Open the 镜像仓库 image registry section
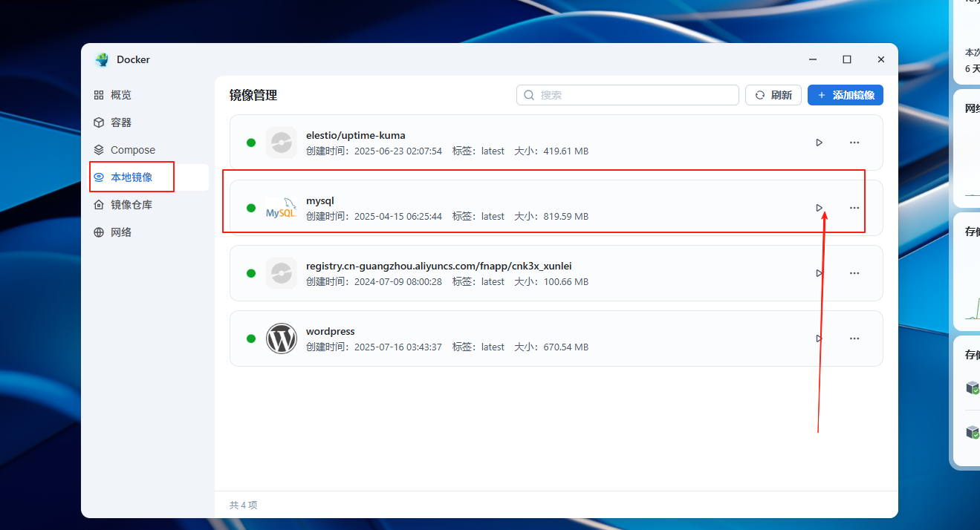This screenshot has height=530, width=980. (x=149, y=205)
